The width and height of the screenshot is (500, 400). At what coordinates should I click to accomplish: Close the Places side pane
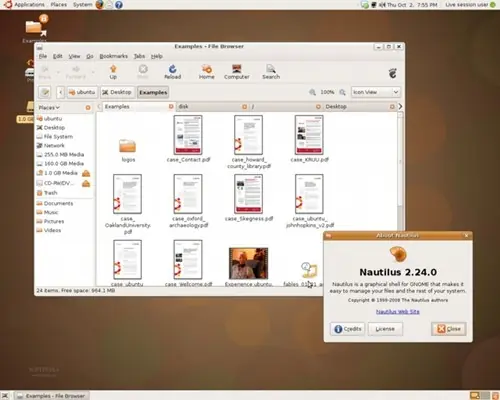(88, 107)
